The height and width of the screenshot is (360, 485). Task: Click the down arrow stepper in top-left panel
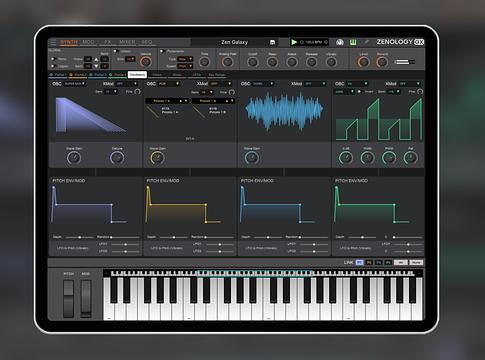96,66
